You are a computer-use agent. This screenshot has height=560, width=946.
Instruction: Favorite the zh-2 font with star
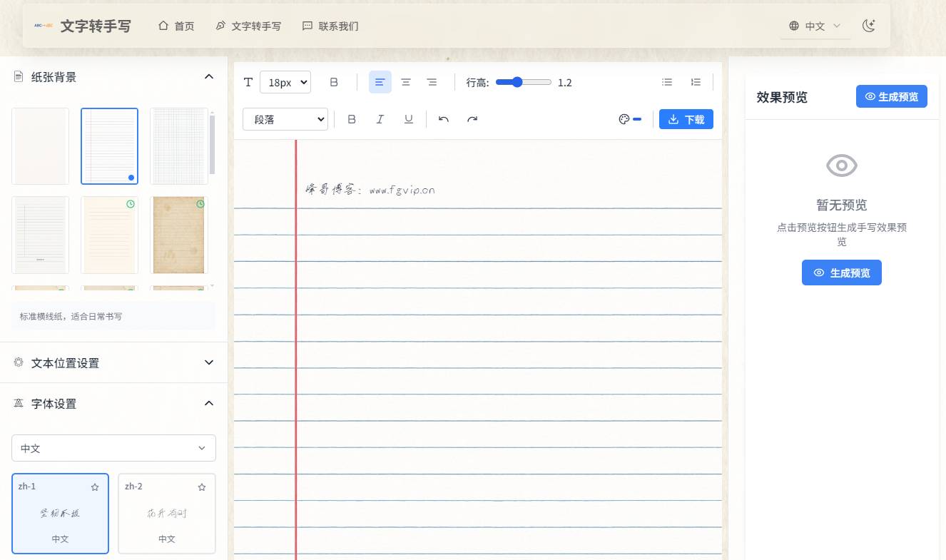[202, 487]
